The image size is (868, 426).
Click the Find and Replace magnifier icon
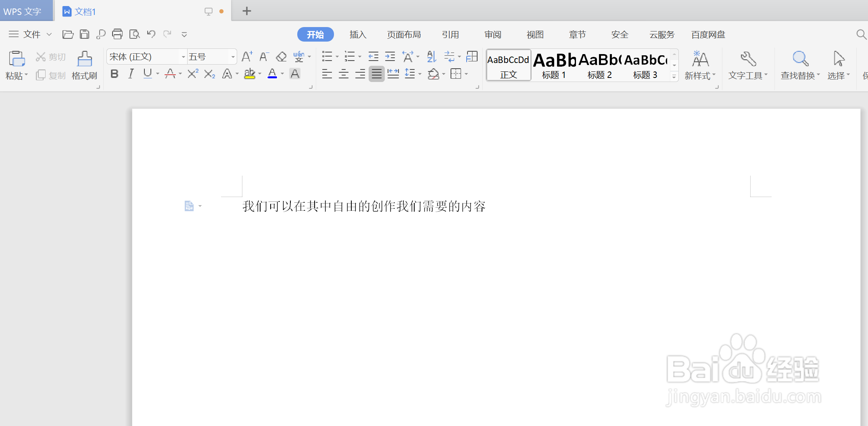pos(800,59)
